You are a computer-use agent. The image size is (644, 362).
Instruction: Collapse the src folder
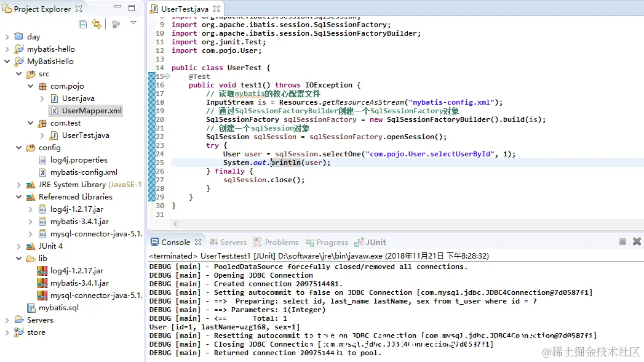[19, 74]
